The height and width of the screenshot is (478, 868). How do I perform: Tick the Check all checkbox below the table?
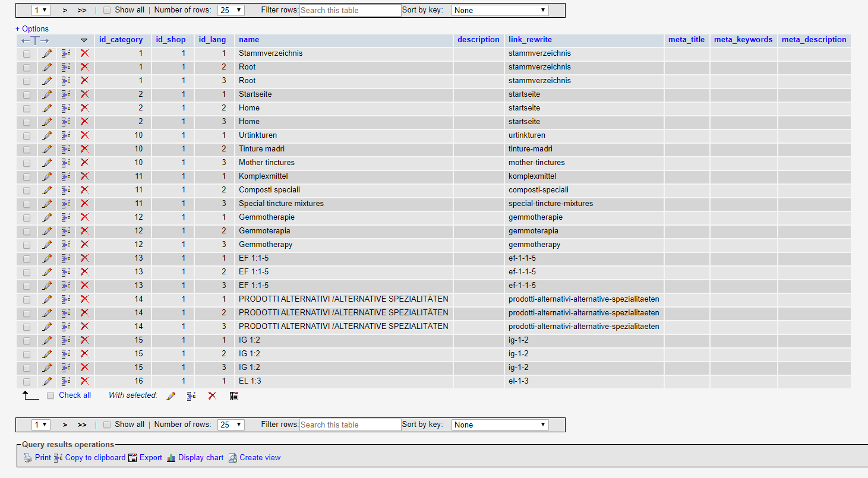[x=50, y=395]
